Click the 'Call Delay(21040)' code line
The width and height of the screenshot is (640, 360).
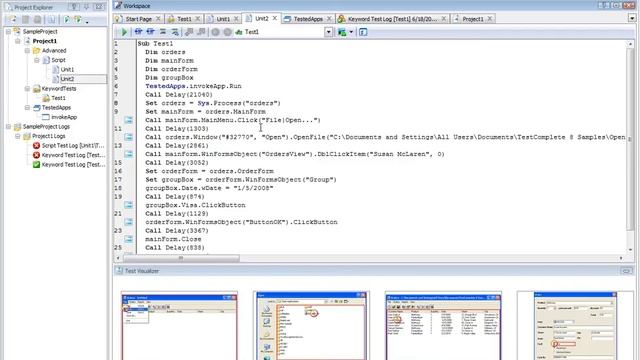(x=179, y=95)
